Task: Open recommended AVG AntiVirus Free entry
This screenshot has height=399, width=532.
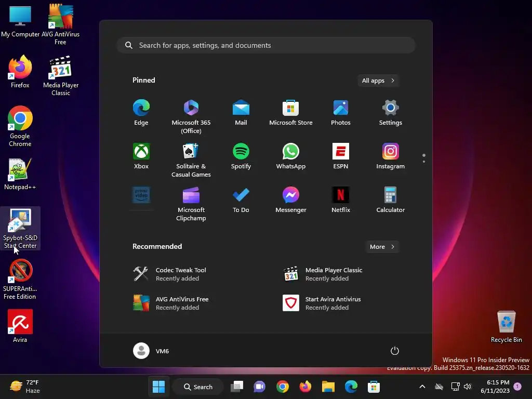Action: 170,303
